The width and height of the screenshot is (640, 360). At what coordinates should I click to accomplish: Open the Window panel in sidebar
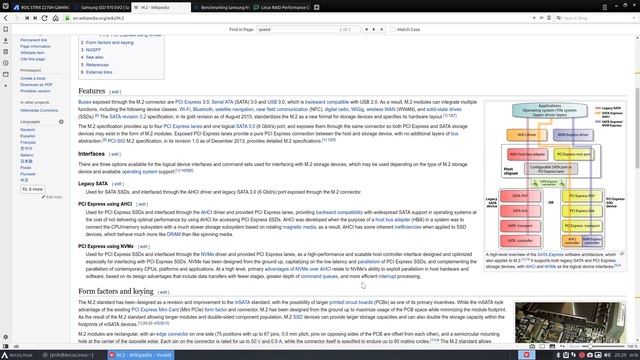coord(5,74)
